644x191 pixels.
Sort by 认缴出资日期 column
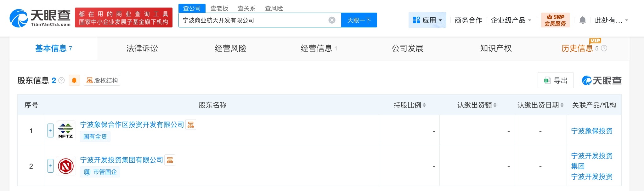540,105
